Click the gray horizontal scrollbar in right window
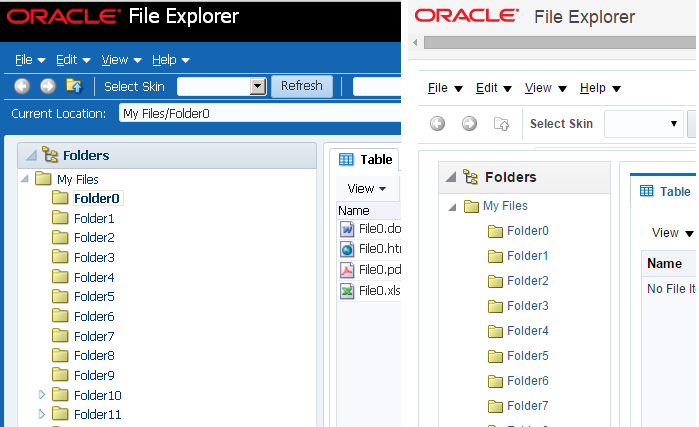 (559, 42)
